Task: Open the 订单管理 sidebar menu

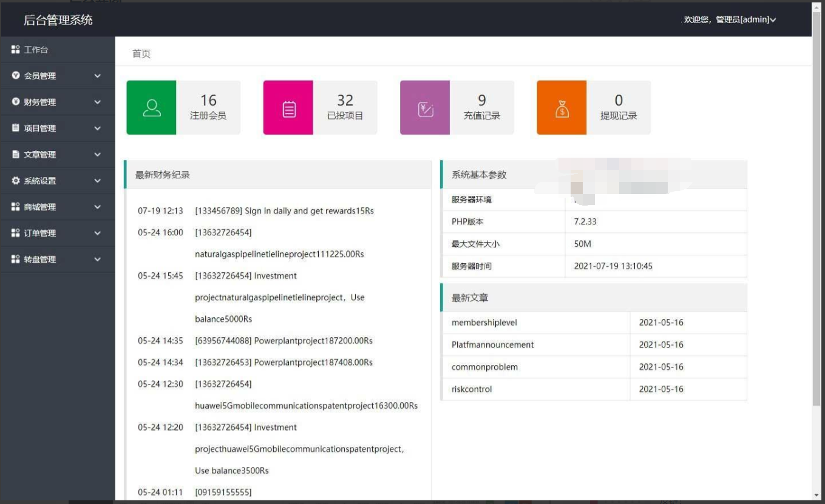Action: tap(58, 233)
